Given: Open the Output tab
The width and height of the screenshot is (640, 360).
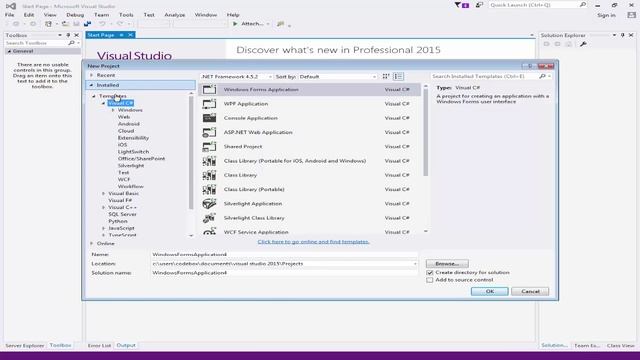Looking at the screenshot, I should pyautogui.click(x=126, y=345).
